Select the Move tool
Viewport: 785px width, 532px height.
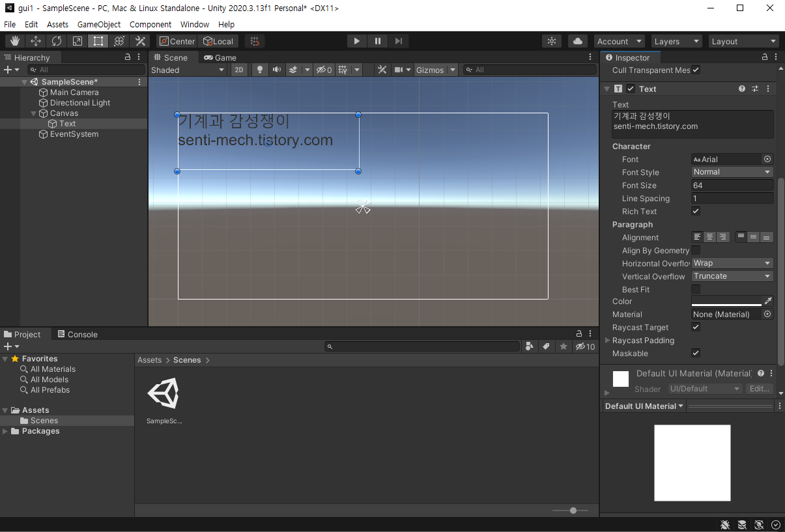[36, 41]
